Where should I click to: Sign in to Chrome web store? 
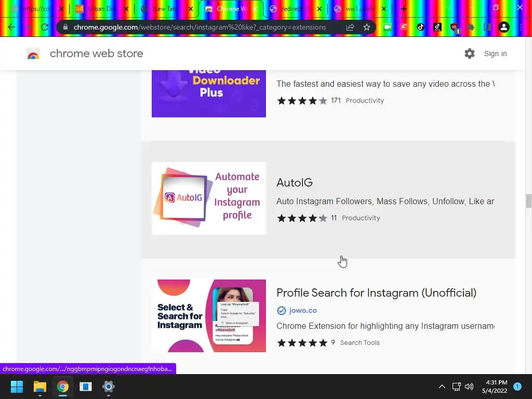click(x=495, y=54)
